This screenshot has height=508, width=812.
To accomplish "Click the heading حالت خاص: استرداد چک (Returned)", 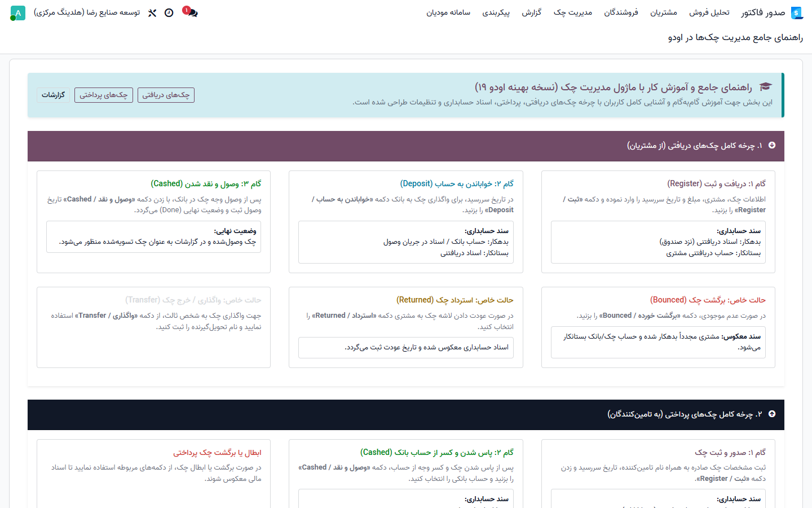I will click(455, 300).
